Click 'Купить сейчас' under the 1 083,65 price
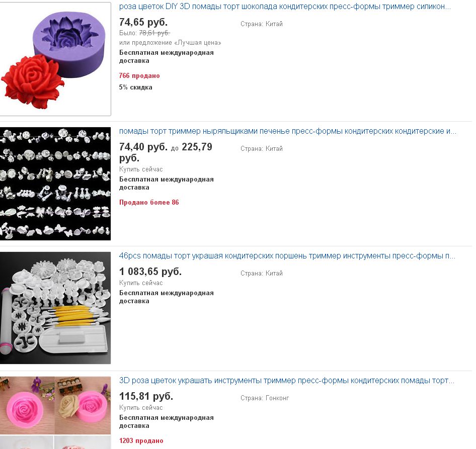This screenshot has height=449, width=476. click(x=141, y=283)
